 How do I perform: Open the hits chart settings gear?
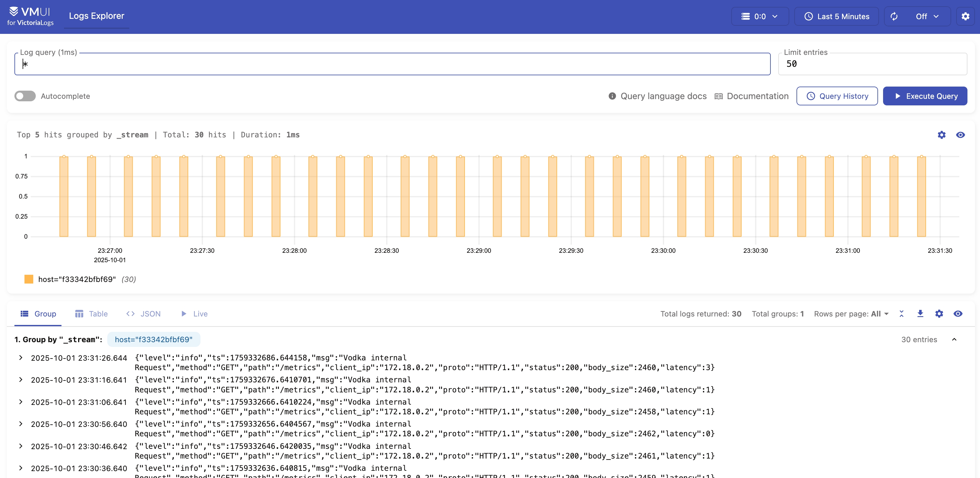(x=941, y=135)
